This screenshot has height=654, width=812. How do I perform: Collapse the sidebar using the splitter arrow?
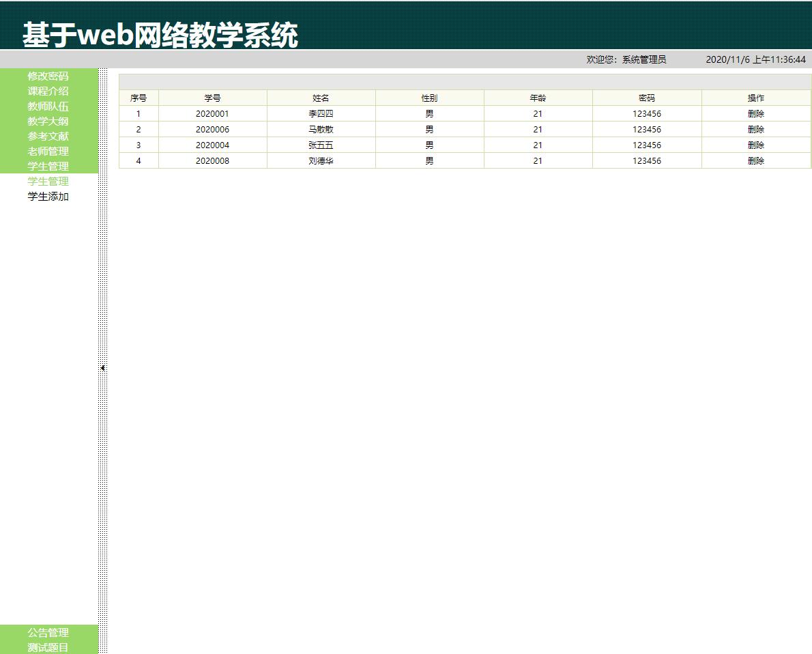[x=102, y=368]
